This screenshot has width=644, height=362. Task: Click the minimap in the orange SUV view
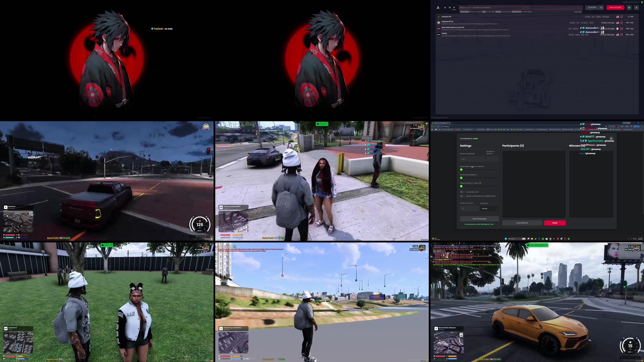pyautogui.click(x=449, y=342)
